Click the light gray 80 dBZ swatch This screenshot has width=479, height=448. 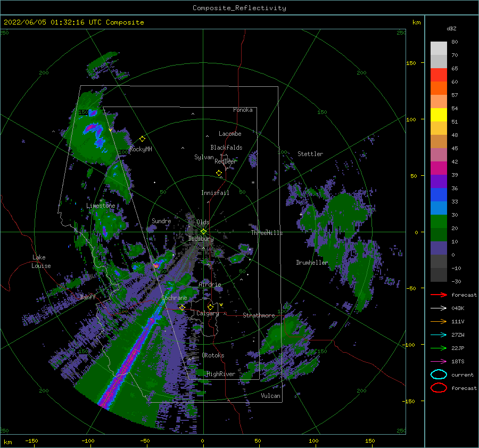point(439,48)
